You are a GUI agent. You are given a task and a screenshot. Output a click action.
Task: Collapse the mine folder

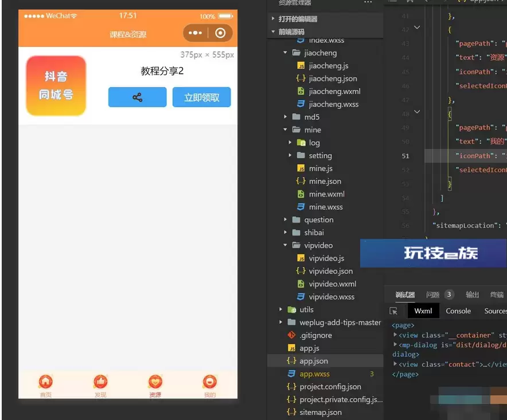point(285,130)
